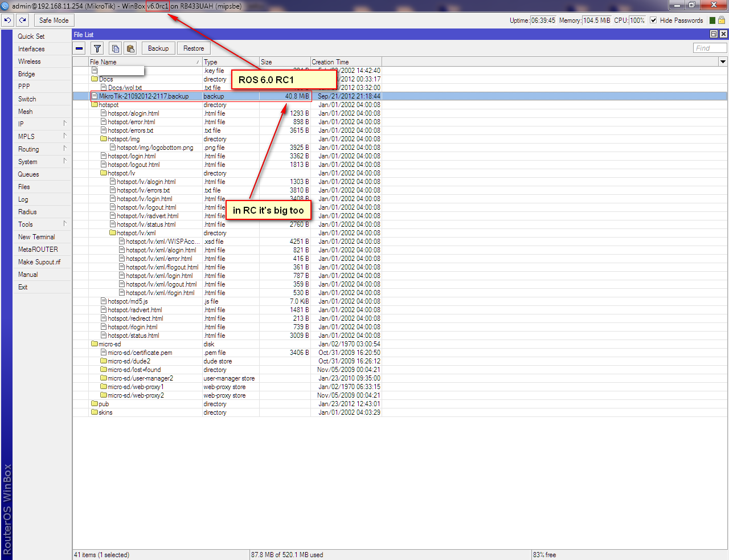
Task: Click the Redo arrow icon
Action: pos(22,20)
